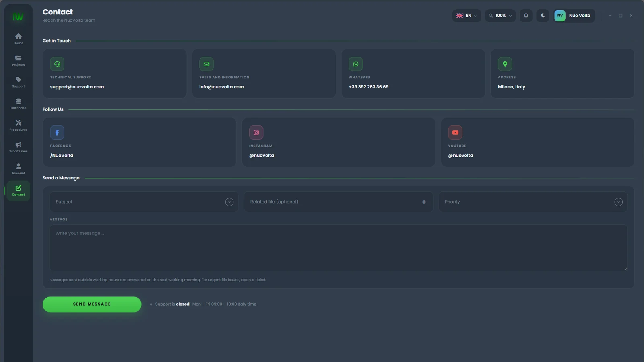The image size is (644, 362).
Task: Click support@nuovolta.com email address
Action: (77, 87)
